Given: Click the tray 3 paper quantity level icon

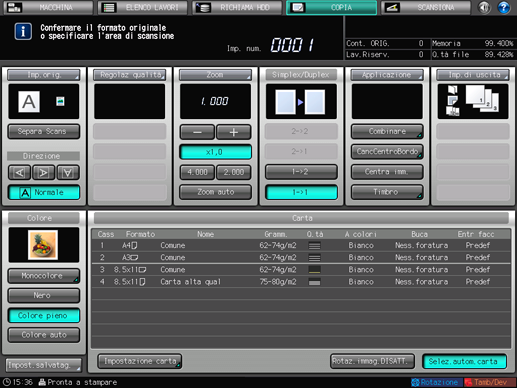Looking at the screenshot, I should click(314, 270).
